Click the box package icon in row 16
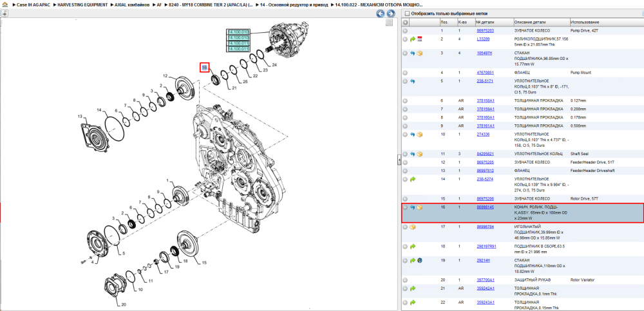Screen dimensions: 644x311 point(420,207)
